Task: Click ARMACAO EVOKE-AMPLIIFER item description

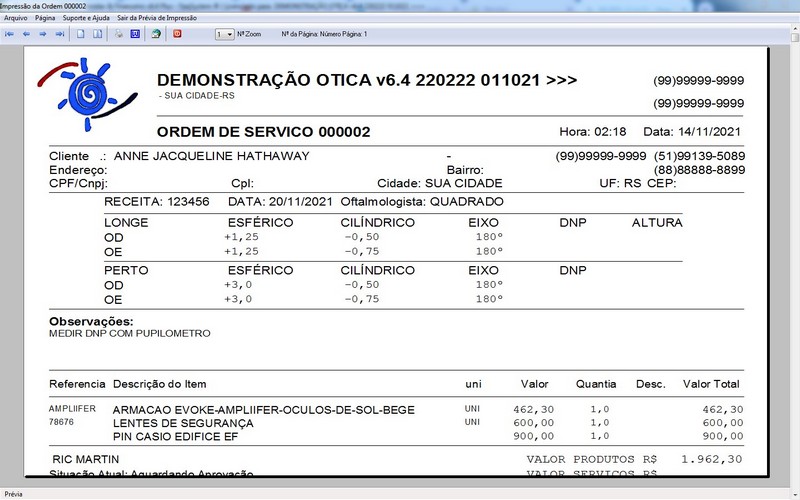Action: click(263, 410)
